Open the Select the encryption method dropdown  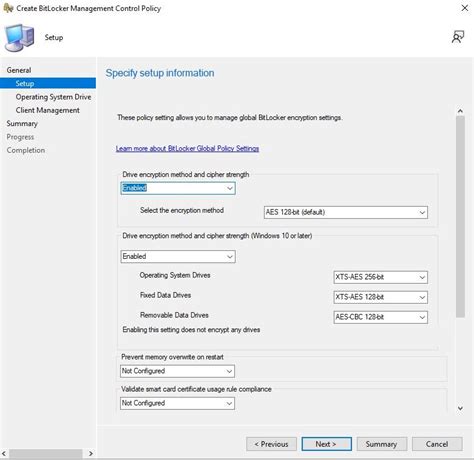(346, 212)
